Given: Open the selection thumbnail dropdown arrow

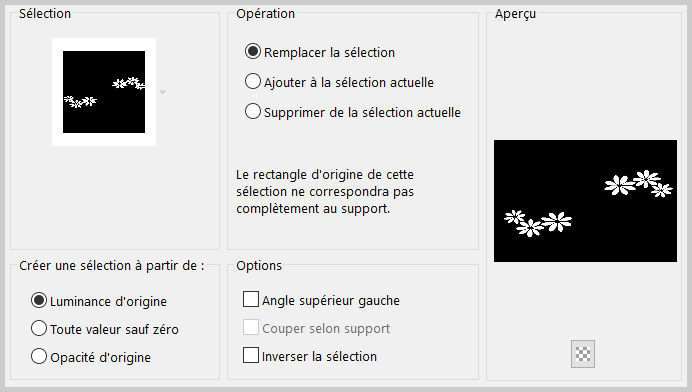Looking at the screenshot, I should click(x=163, y=92).
